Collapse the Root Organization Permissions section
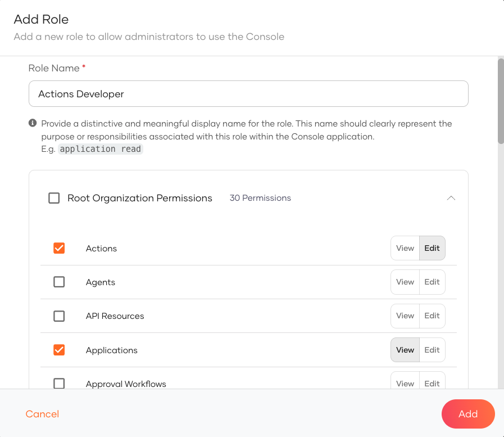The image size is (504, 437). [x=451, y=198]
